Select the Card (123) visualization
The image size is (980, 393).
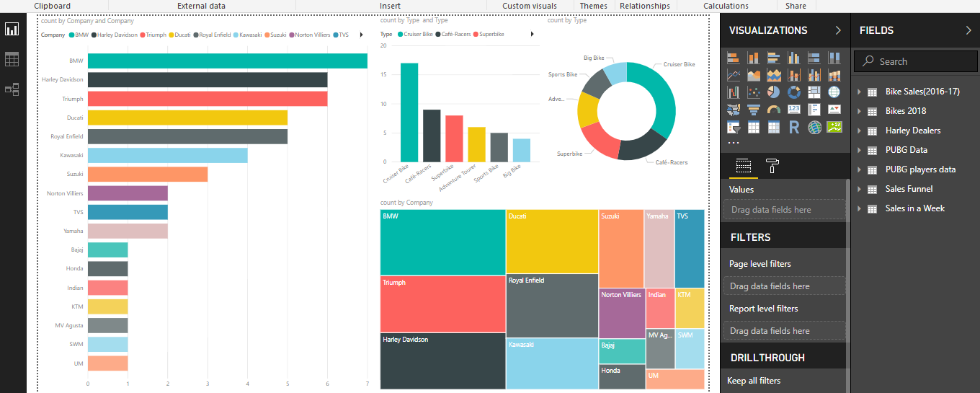coord(794,110)
